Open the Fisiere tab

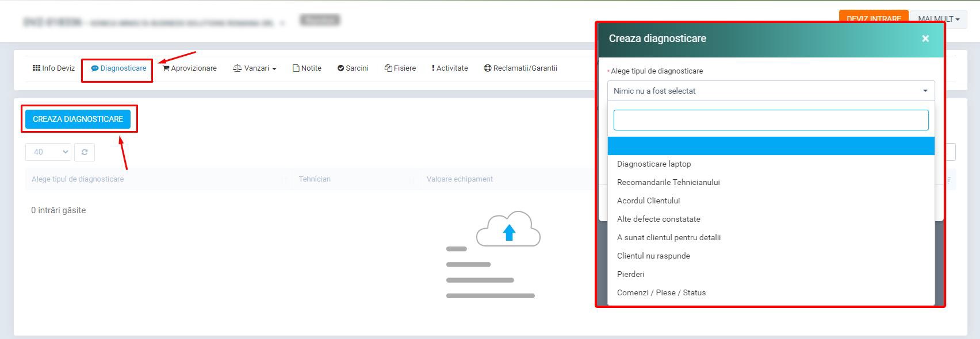400,68
